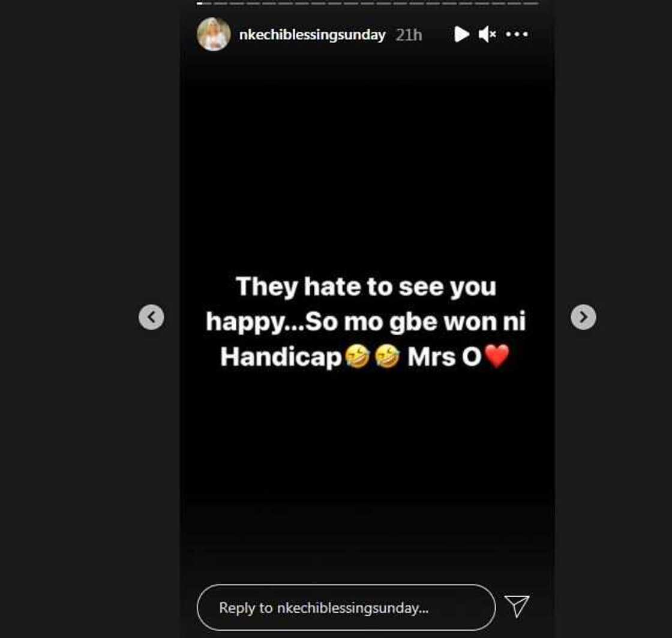The image size is (672, 638).
Task: Click the "So mo gbe won ni" text
Action: point(416,321)
